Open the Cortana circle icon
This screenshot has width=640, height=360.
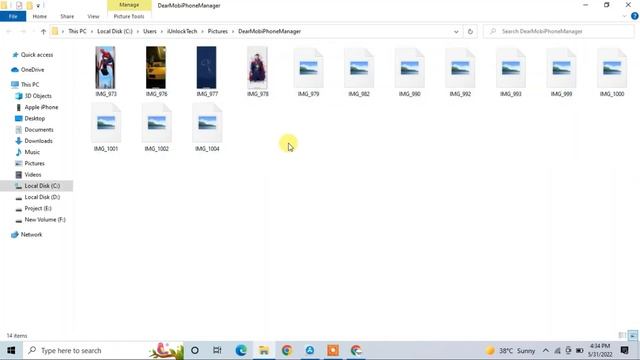click(195, 351)
